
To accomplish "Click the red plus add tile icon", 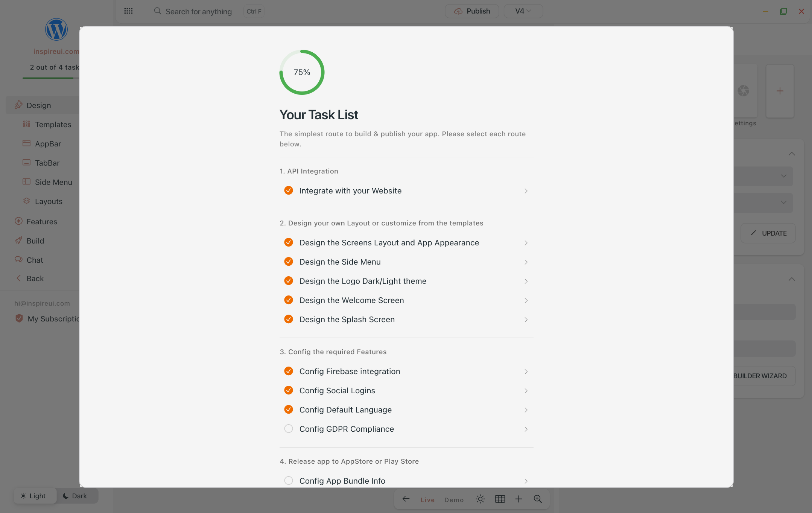I will pyautogui.click(x=780, y=91).
